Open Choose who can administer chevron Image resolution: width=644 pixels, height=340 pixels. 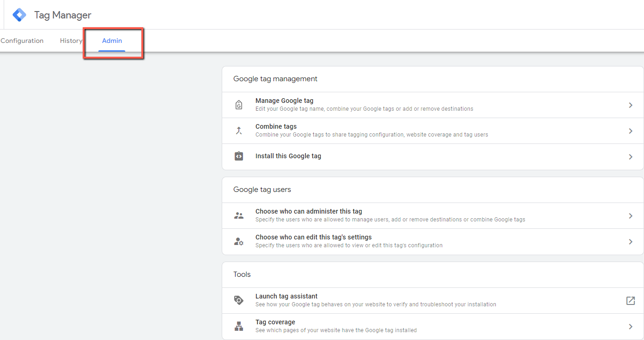coord(631,216)
